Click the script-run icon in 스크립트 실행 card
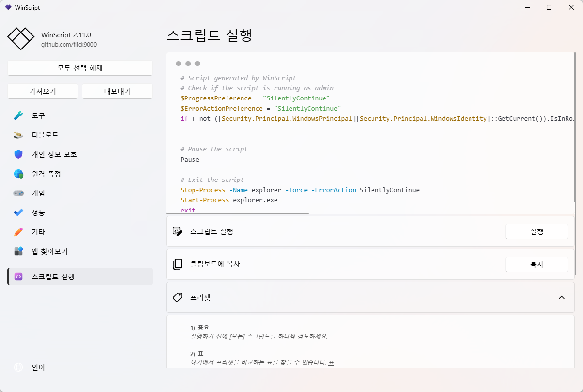The width and height of the screenshot is (583, 392). (178, 231)
